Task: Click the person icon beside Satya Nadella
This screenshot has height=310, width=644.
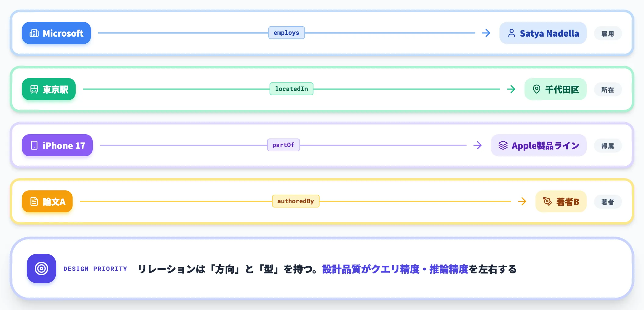Action: [x=512, y=33]
